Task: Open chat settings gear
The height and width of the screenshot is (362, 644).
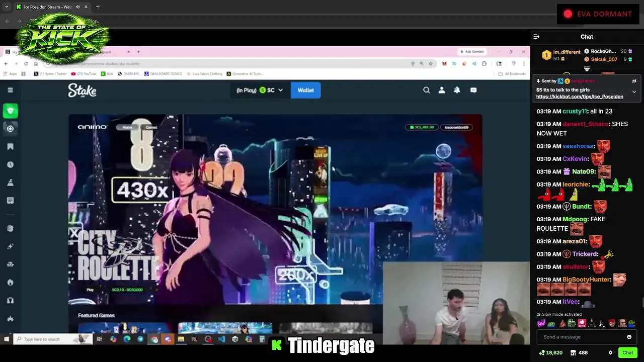Action: click(x=610, y=353)
